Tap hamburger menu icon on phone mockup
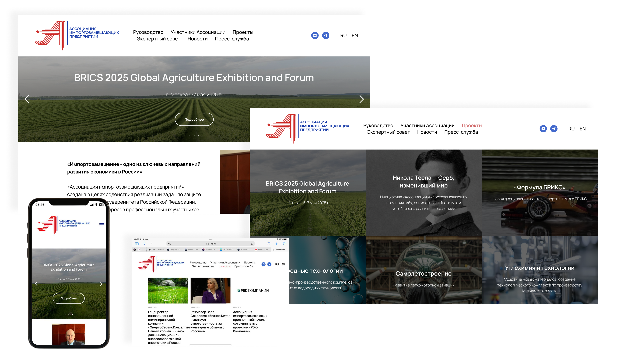The image size is (643, 364). tap(102, 225)
